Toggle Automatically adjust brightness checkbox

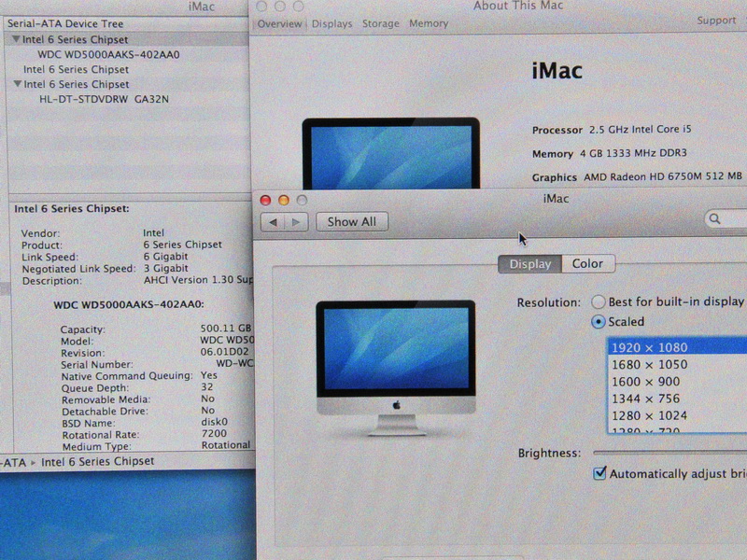click(x=599, y=473)
